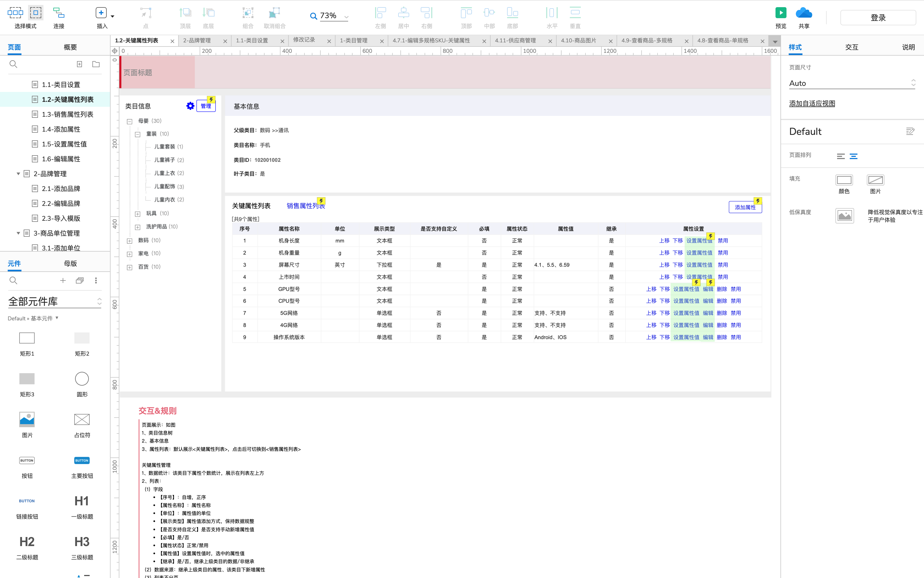The image size is (924, 578).
Task: Select the 矩形1 rectangle widget
Action: click(x=27, y=338)
